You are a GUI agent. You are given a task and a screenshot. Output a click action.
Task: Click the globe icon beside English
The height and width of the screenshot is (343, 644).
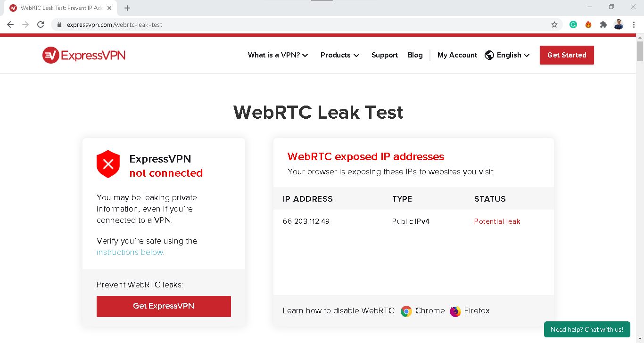click(489, 55)
